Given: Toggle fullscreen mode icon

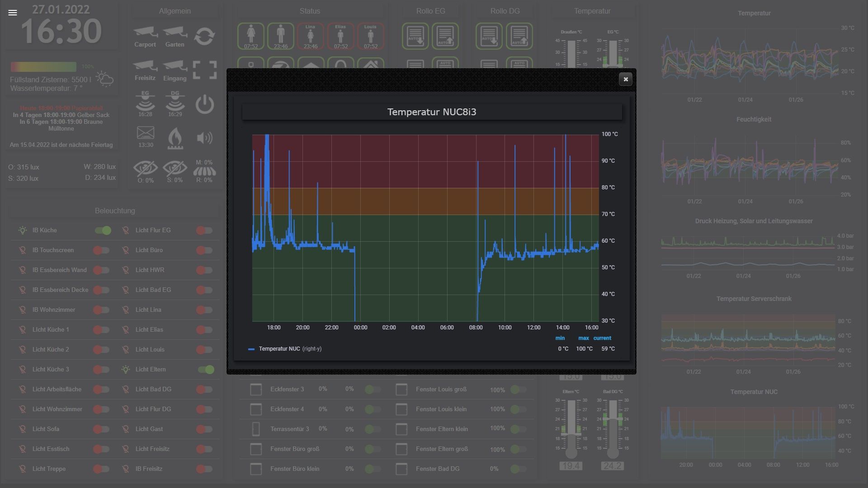Looking at the screenshot, I should pos(204,70).
